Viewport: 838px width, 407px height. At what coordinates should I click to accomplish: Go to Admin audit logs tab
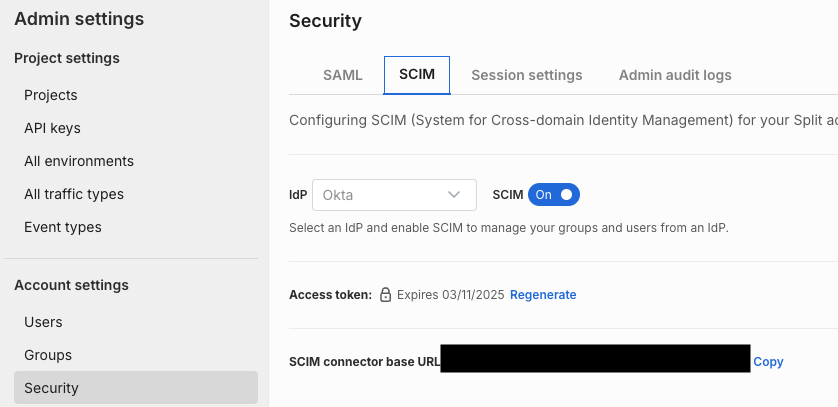675,75
